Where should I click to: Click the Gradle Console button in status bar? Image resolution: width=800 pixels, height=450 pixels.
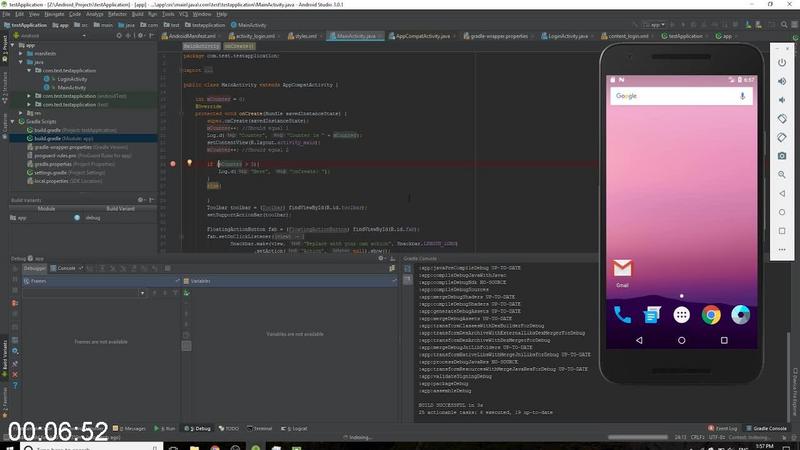pyautogui.click(x=766, y=429)
